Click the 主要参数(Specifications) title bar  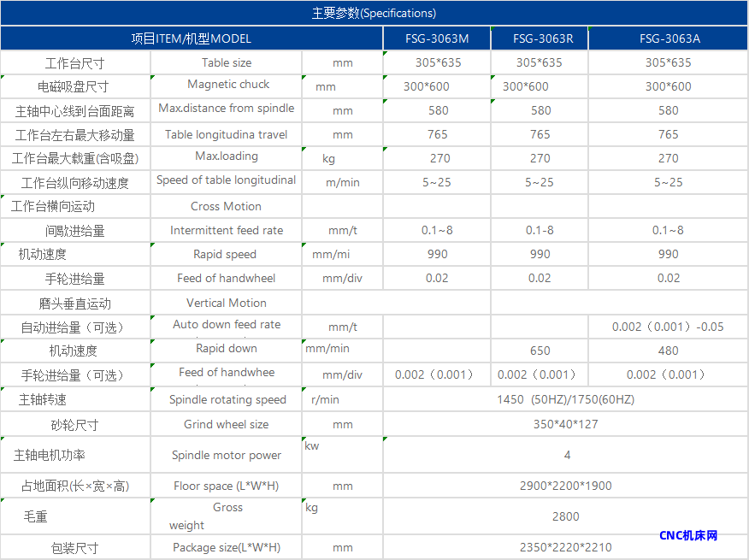(x=374, y=13)
